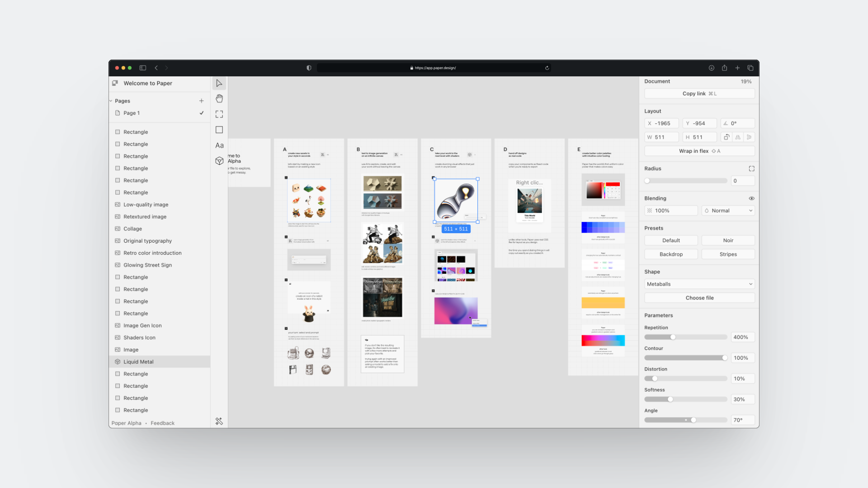The image size is (868, 488).
Task: Choose the Frame tool
Action: pos(219,114)
